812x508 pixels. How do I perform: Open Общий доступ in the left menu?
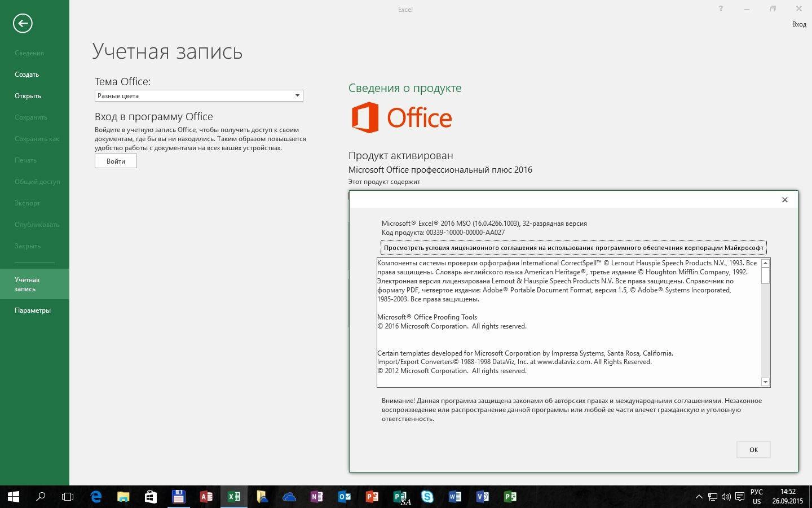[37, 182]
